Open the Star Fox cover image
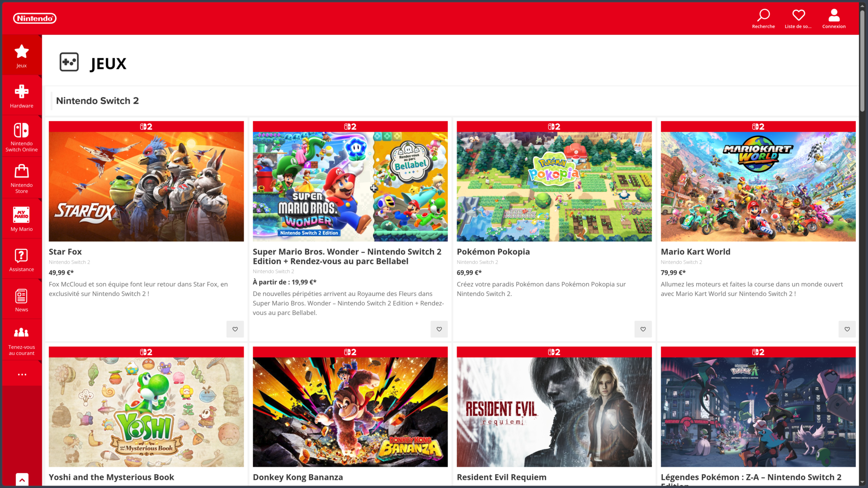The width and height of the screenshot is (868, 488). coord(146,187)
